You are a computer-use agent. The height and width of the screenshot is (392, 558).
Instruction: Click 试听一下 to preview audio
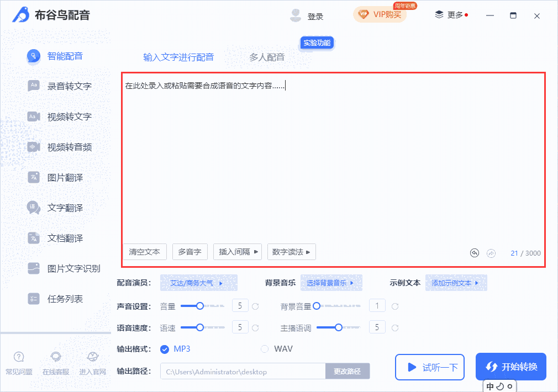430,367
